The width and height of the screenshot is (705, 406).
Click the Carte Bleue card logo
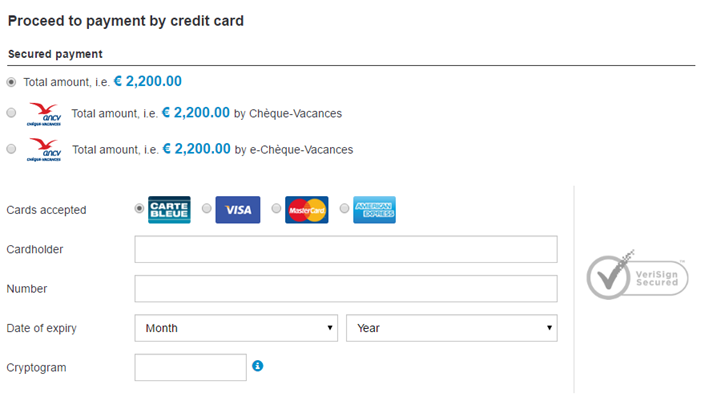pos(169,210)
